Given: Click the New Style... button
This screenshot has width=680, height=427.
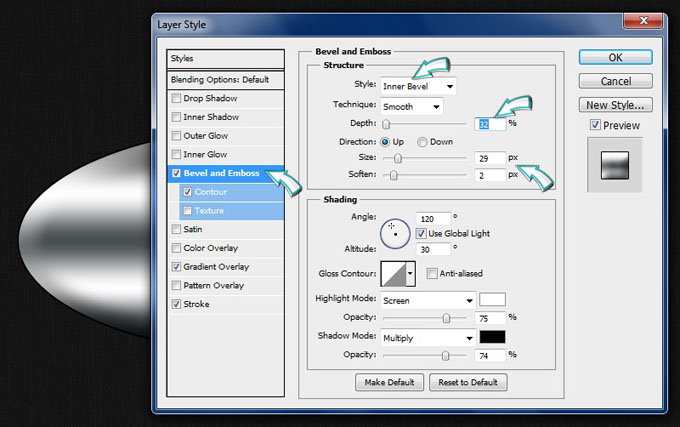Looking at the screenshot, I should click(x=615, y=105).
